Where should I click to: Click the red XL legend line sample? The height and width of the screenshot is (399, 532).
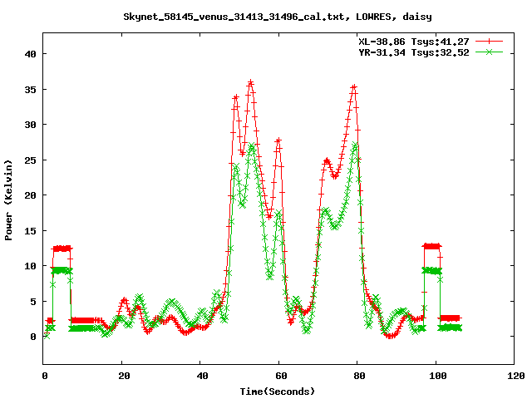(x=489, y=42)
